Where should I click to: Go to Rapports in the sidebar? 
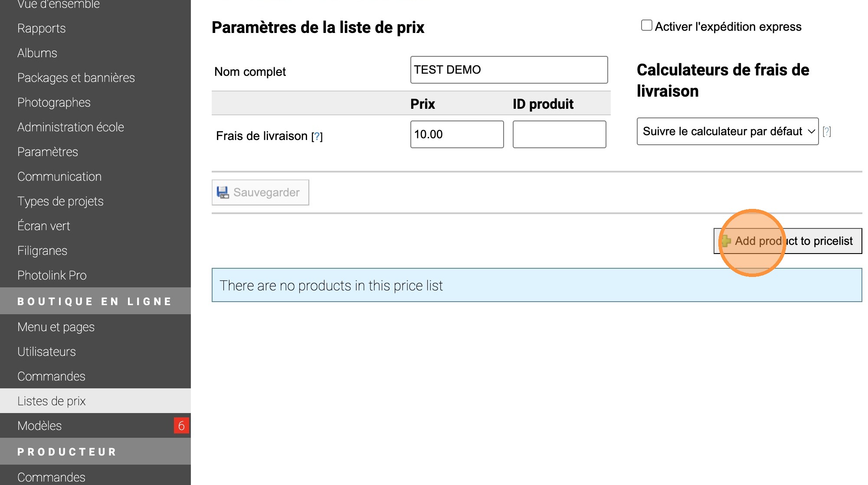tap(42, 28)
